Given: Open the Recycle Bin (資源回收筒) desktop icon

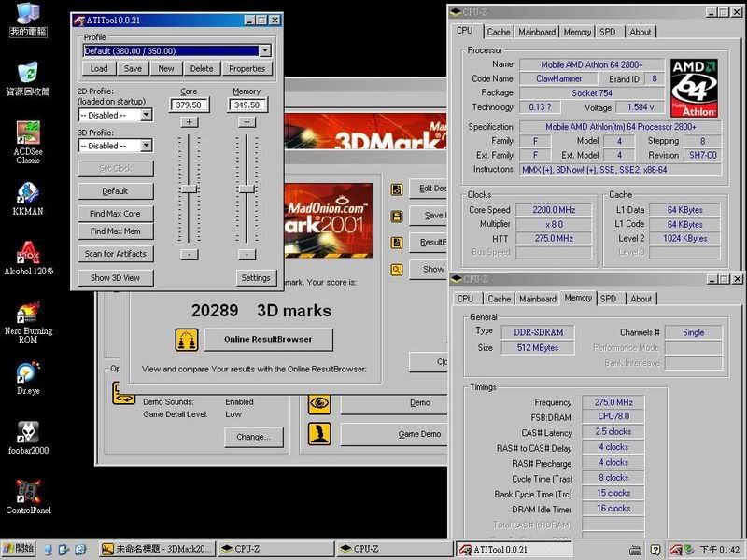Looking at the screenshot, I should coord(28,78).
